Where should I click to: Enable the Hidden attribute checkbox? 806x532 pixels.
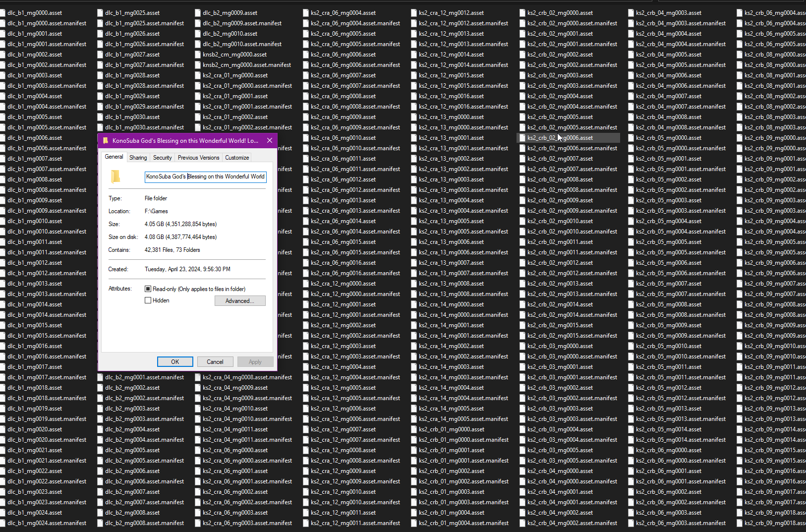[x=148, y=300]
